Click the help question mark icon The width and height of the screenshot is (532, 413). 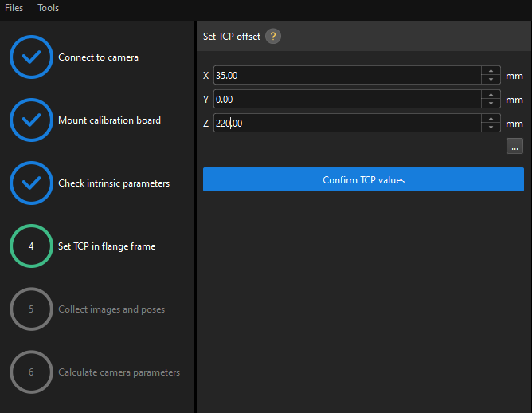point(273,37)
